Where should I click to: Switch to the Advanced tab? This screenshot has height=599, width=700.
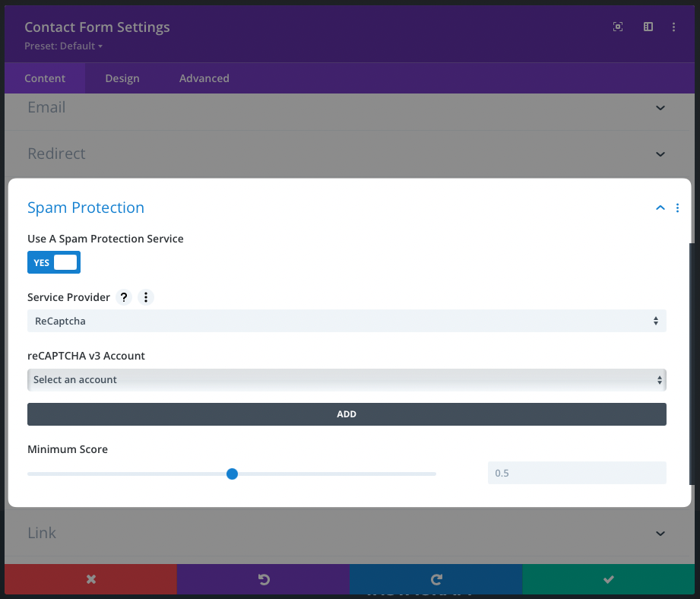204,78
